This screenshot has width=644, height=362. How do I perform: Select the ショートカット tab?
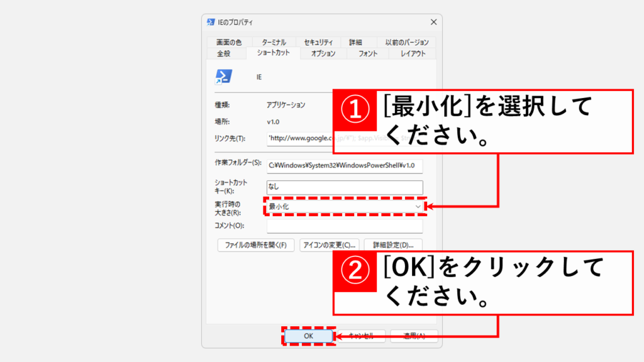(x=274, y=53)
